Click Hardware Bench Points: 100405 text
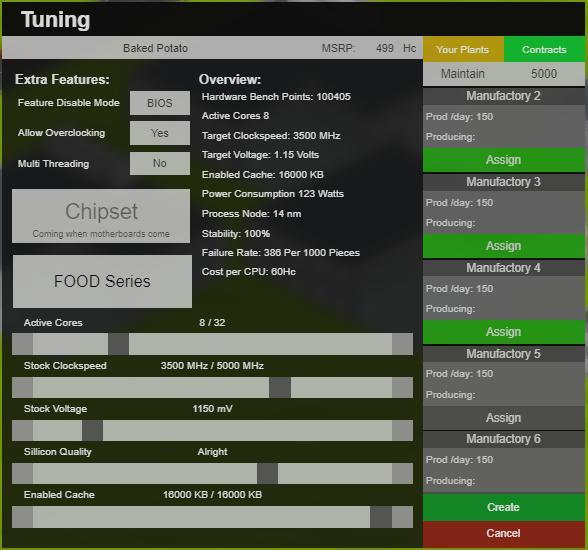588x550 pixels. 276,97
